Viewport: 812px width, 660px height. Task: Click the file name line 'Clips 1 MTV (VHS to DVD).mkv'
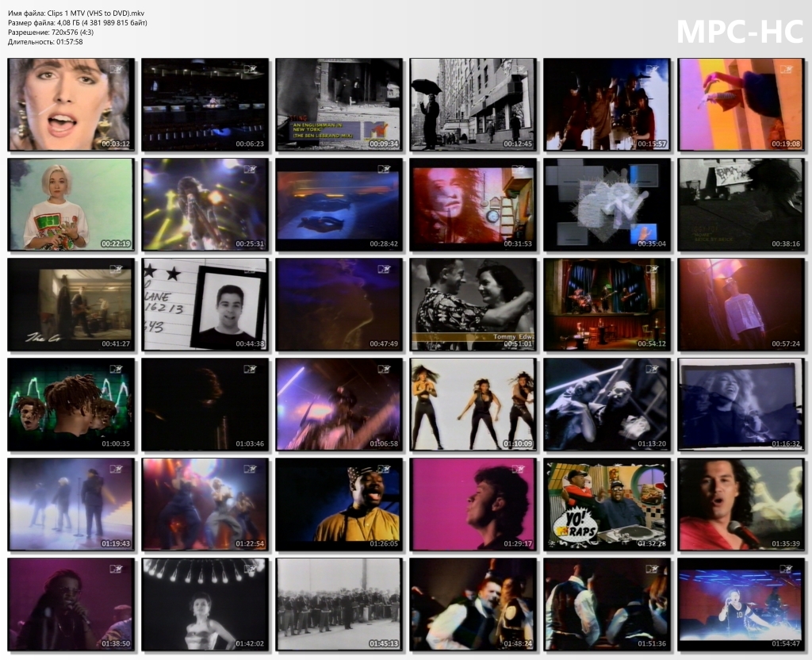pos(76,13)
